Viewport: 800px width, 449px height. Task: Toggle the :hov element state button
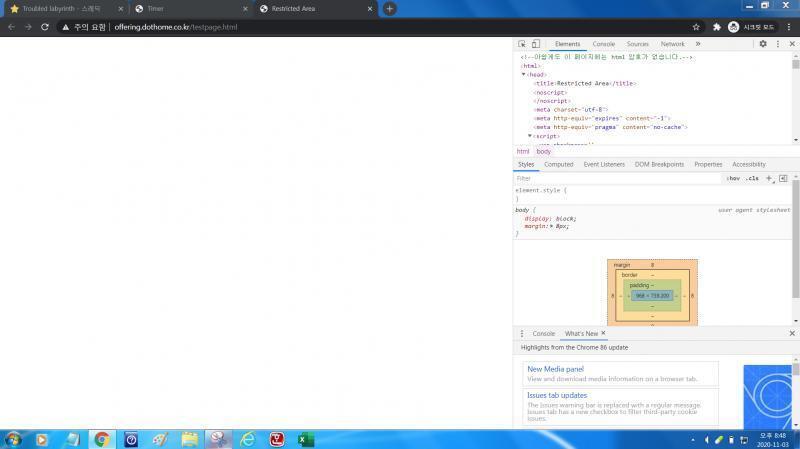(733, 178)
